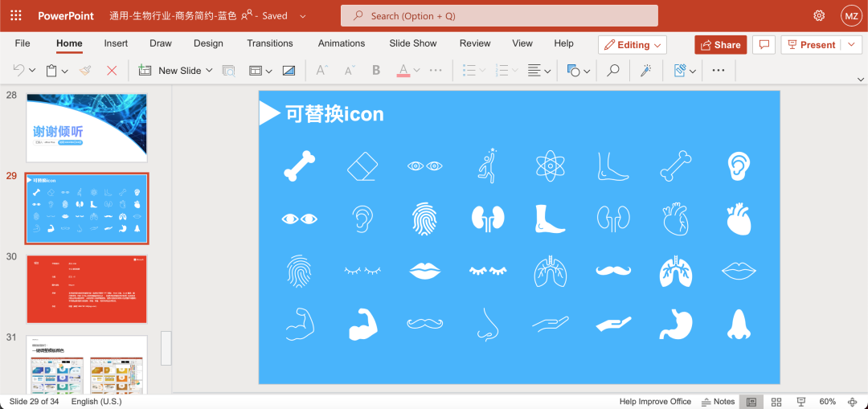Expand the Paste options dropdown arrow
868x409 pixels.
point(65,71)
